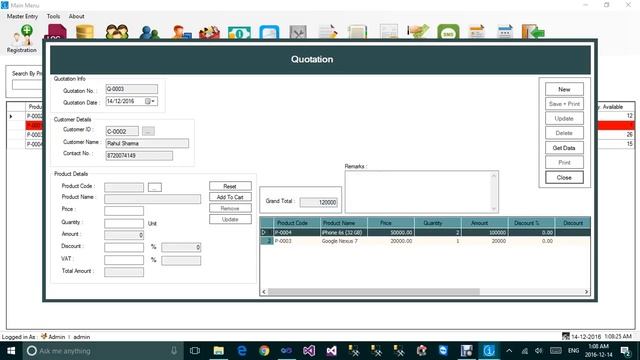The image size is (640, 360).
Task: Show hidden tray icons chevron
Action: click(509, 351)
